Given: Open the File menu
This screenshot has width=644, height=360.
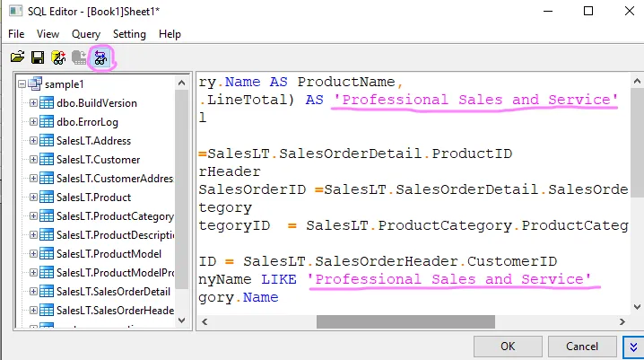Looking at the screenshot, I should coord(16,34).
